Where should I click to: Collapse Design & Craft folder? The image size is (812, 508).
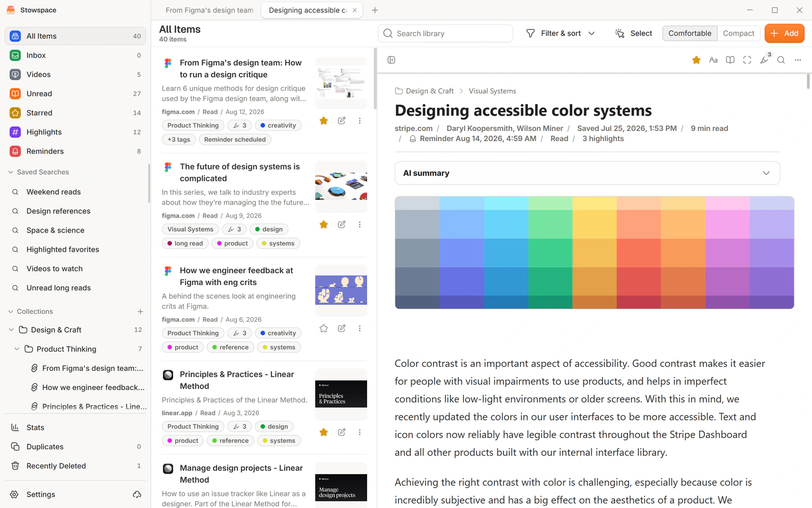pos(11,330)
